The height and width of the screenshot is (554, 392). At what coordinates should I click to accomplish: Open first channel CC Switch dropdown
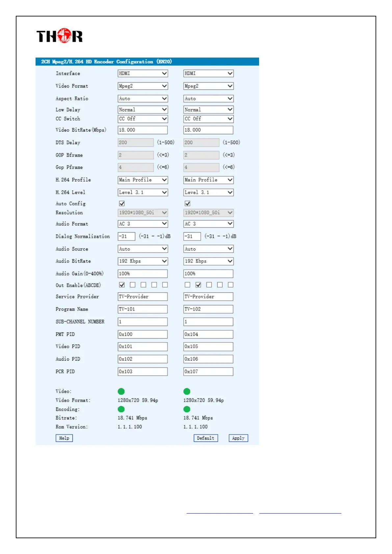pos(143,119)
